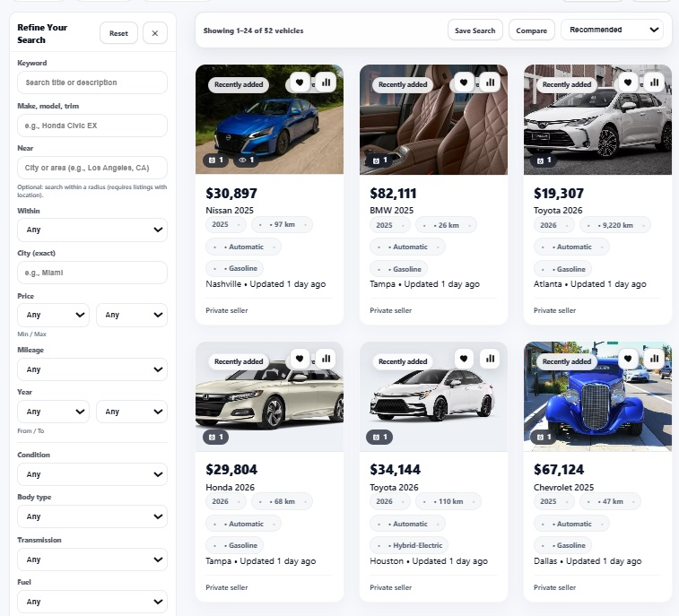Favorite the $19,307 Toyota 2026 listing

coord(628,82)
